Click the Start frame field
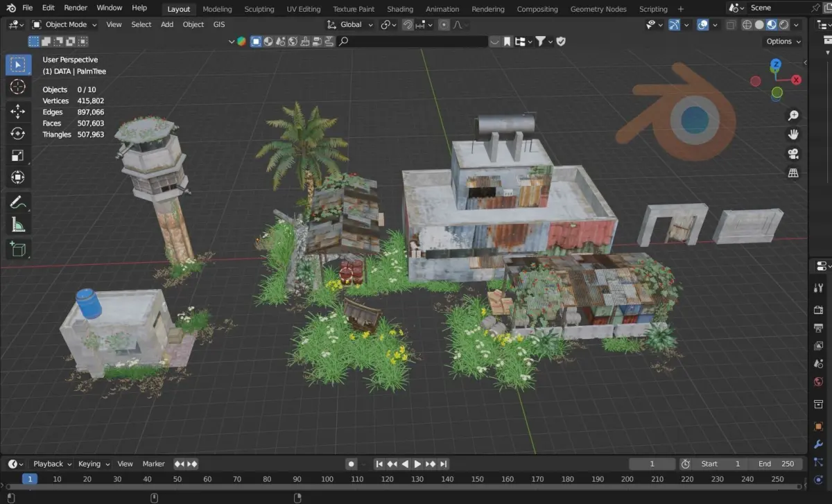 pos(720,464)
